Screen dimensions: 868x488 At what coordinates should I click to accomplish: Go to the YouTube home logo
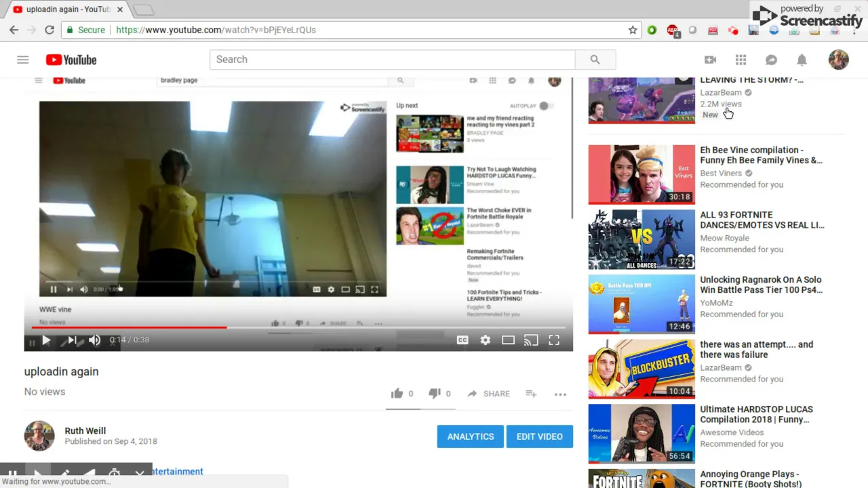coord(71,60)
